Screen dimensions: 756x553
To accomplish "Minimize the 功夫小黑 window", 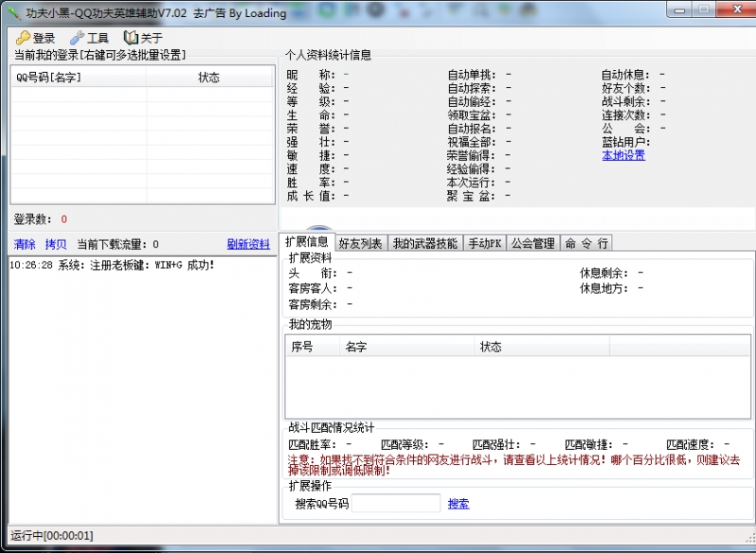I will [680, 9].
